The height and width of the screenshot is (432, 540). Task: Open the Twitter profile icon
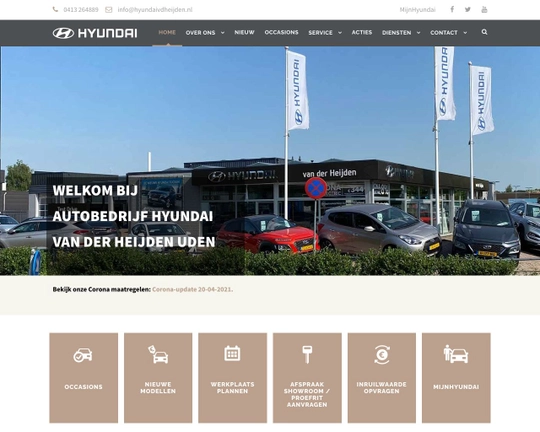(467, 9)
